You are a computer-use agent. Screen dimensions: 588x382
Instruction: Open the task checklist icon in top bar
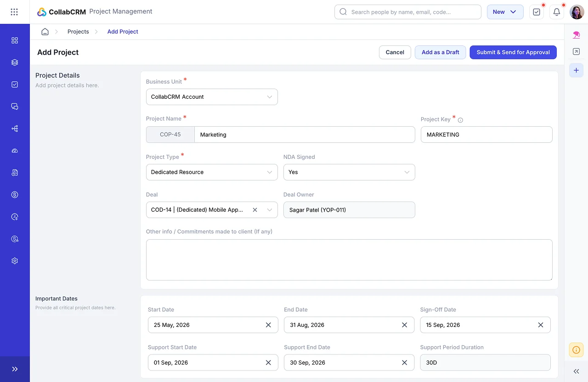[537, 12]
